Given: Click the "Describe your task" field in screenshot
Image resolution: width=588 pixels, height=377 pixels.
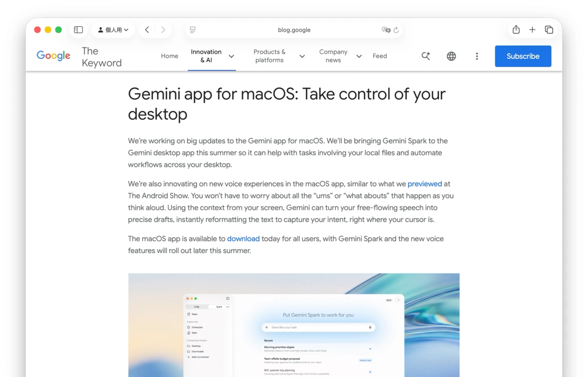Looking at the screenshot, I should pyautogui.click(x=318, y=327).
